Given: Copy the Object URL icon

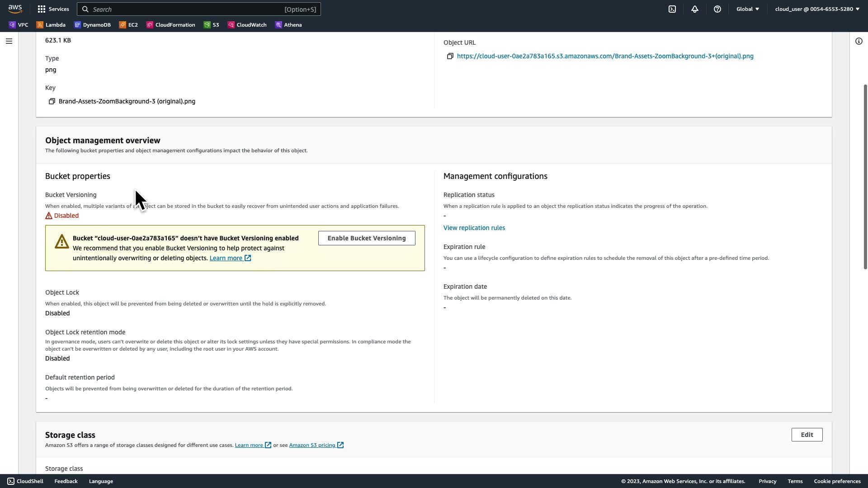Looking at the screenshot, I should (450, 56).
